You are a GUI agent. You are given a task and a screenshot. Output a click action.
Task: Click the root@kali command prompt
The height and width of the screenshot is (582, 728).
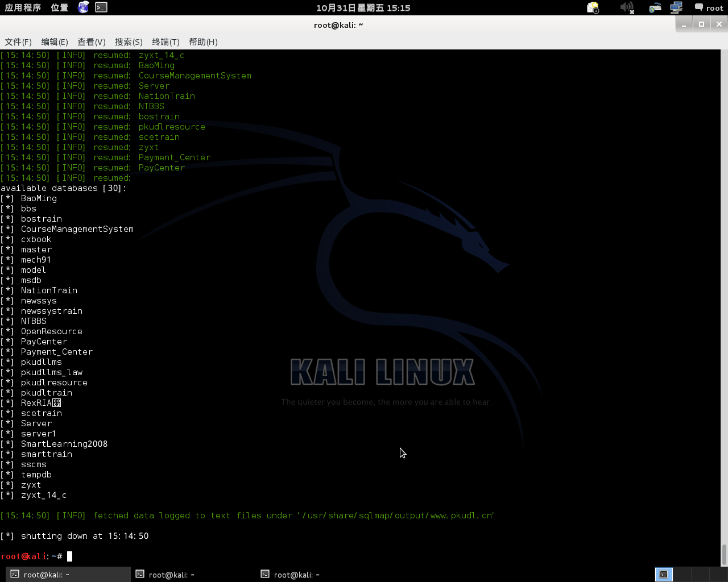(31, 556)
